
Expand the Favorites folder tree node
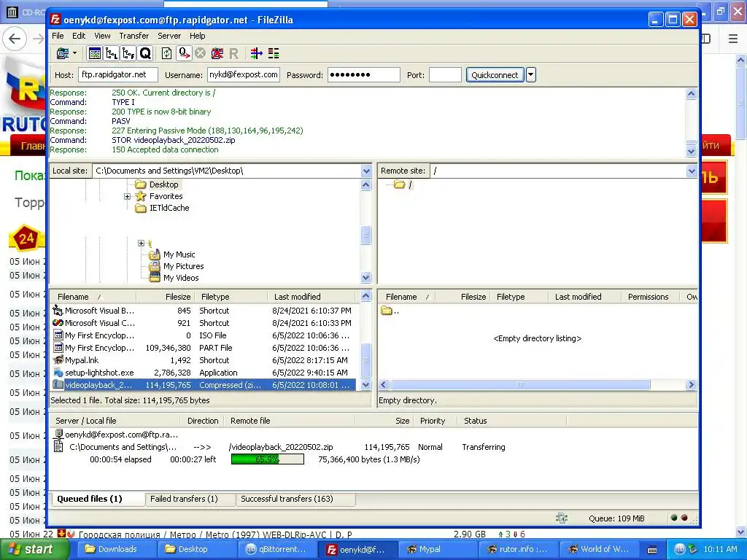point(127,196)
